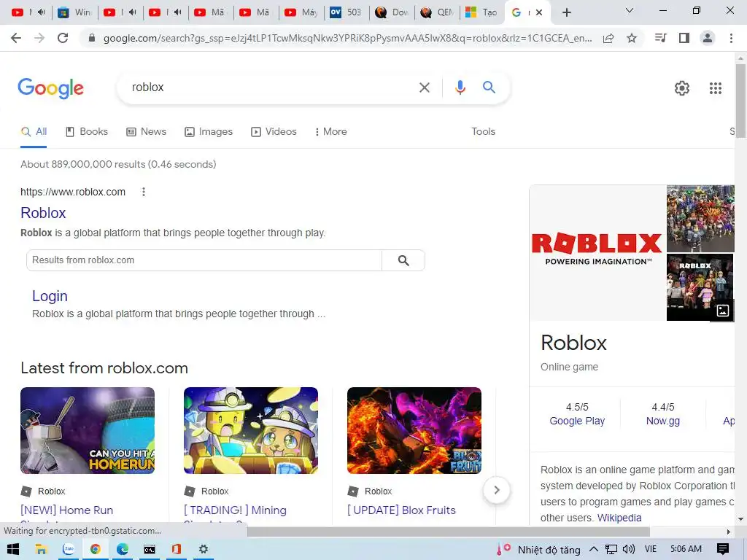The width and height of the screenshot is (747, 560).
Task: Open the search Tools options
Action: 483,131
